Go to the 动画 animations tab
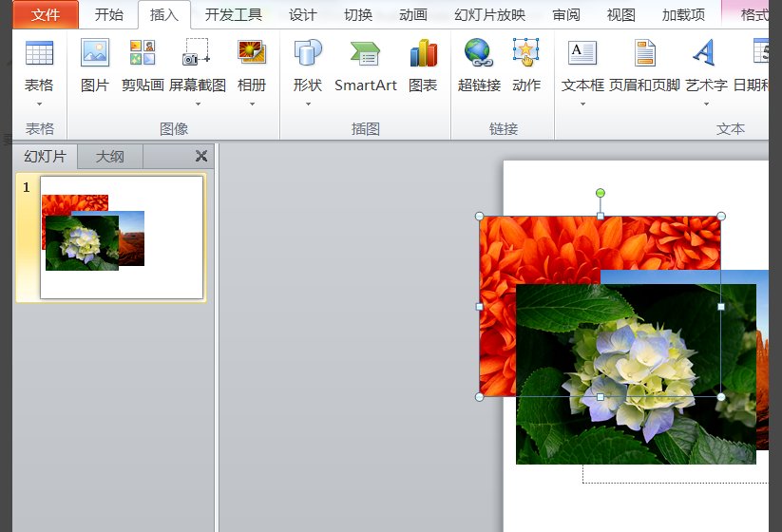The image size is (782, 532). coord(413,15)
